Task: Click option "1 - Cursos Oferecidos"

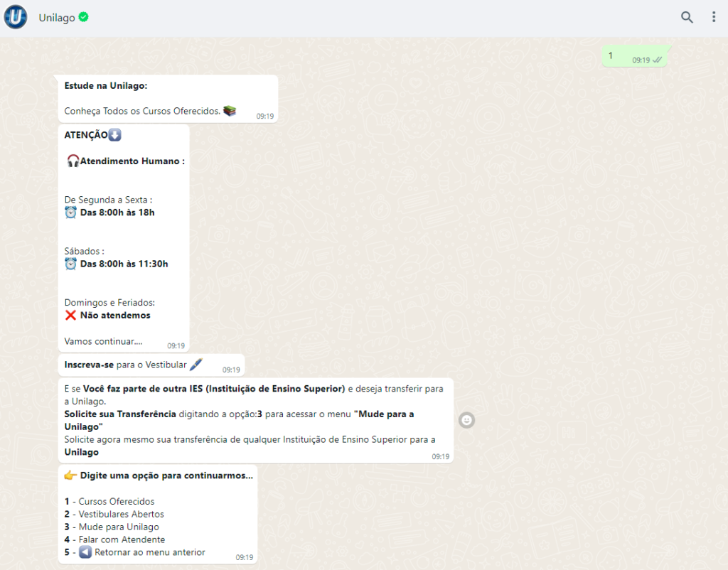Action: point(109,501)
